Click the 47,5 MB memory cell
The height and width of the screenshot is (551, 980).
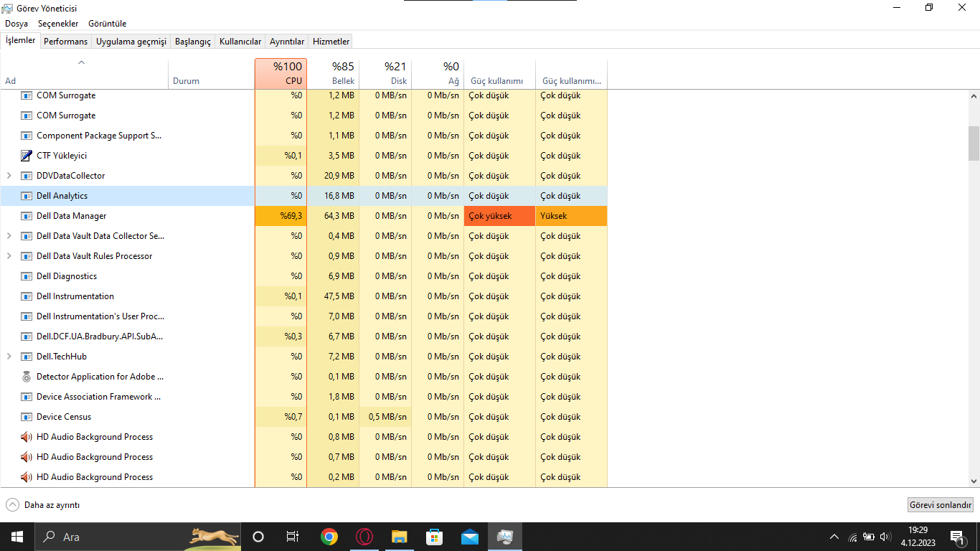333,296
